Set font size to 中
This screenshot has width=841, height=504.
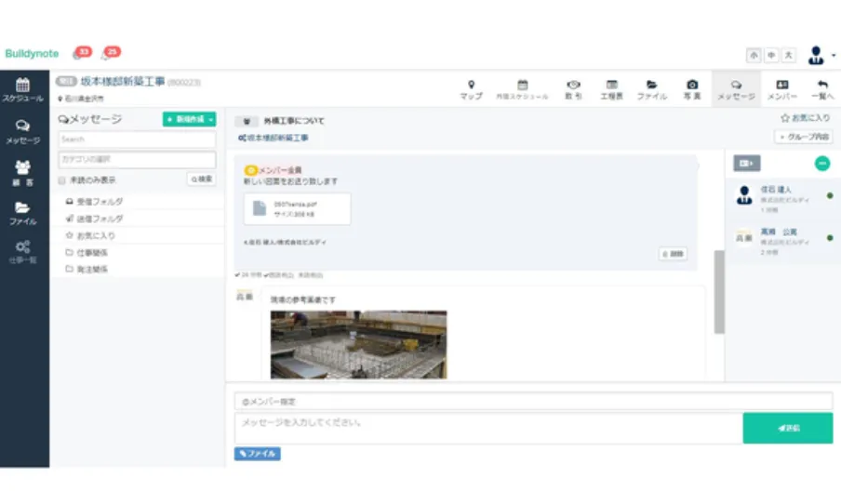click(771, 55)
